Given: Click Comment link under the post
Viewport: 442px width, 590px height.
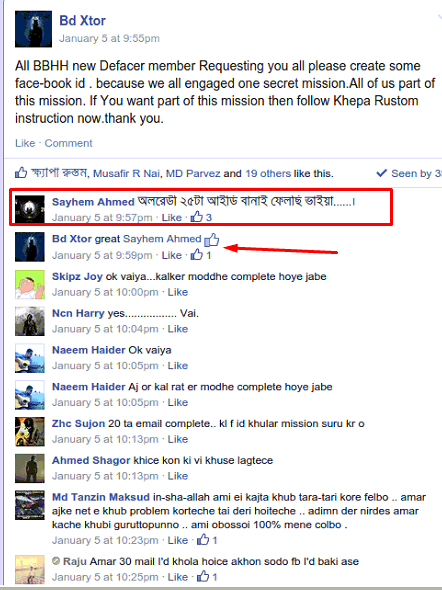Looking at the screenshot, I should tap(68, 143).
